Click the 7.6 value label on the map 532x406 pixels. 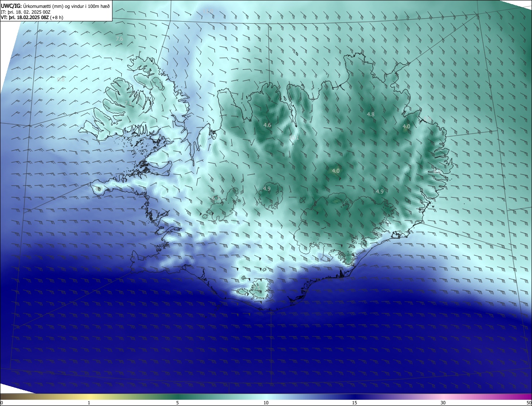pos(119,39)
